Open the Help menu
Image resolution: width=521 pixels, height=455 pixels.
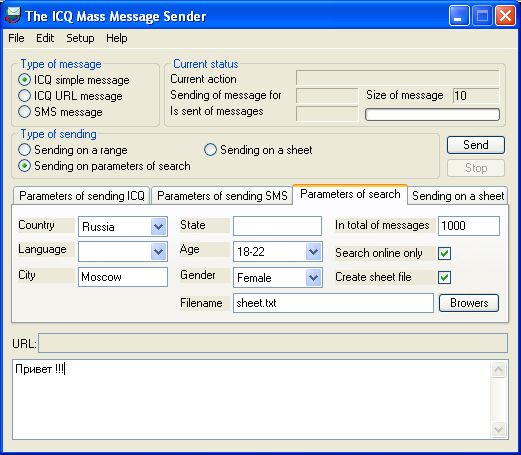(117, 38)
